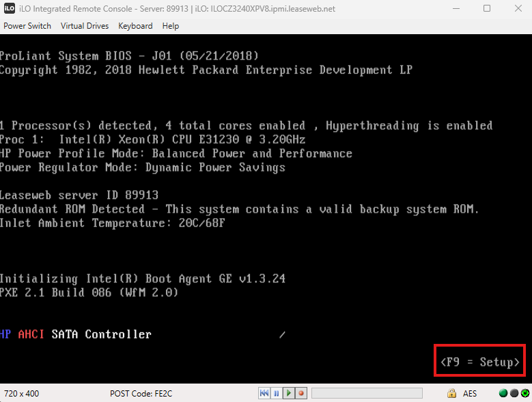Click the Initializing Intel Boot Agent line
532x402 pixels.
[x=143, y=279]
